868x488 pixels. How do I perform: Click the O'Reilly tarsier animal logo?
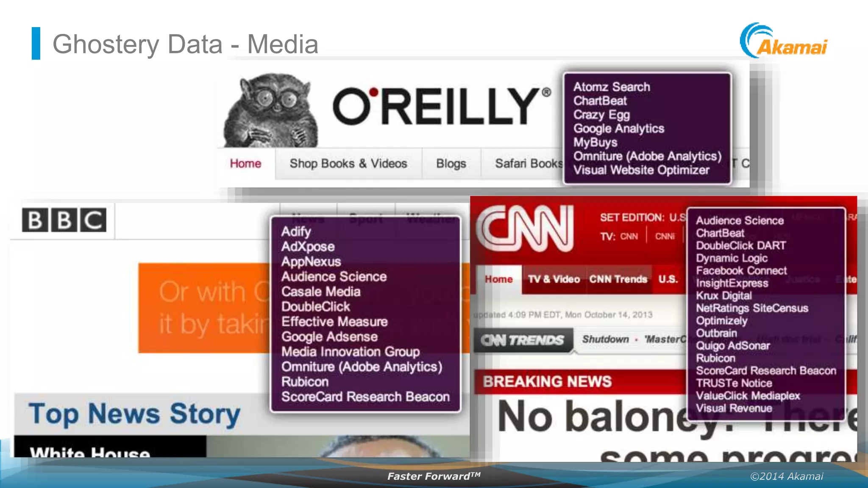tap(271, 110)
